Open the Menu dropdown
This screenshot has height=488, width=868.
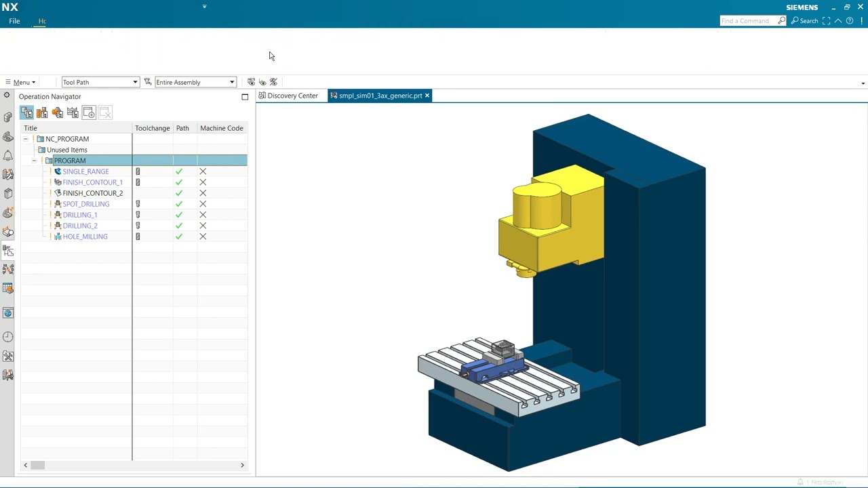(20, 82)
